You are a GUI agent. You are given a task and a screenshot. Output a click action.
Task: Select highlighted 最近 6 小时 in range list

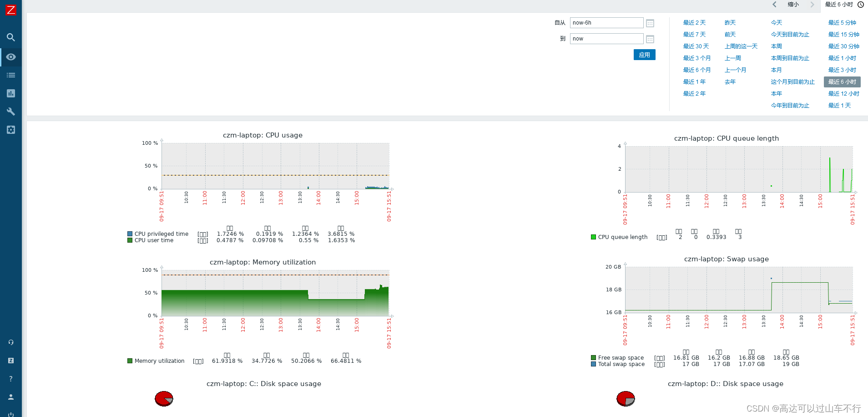(x=842, y=82)
